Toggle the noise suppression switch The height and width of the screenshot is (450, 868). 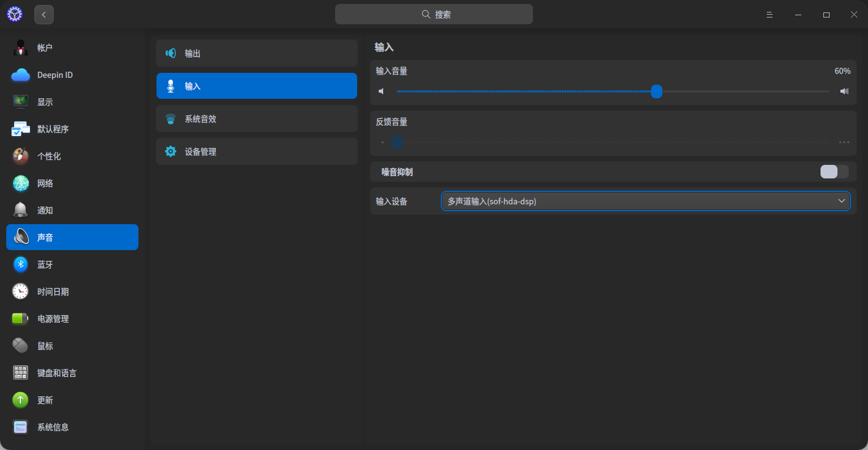point(834,172)
